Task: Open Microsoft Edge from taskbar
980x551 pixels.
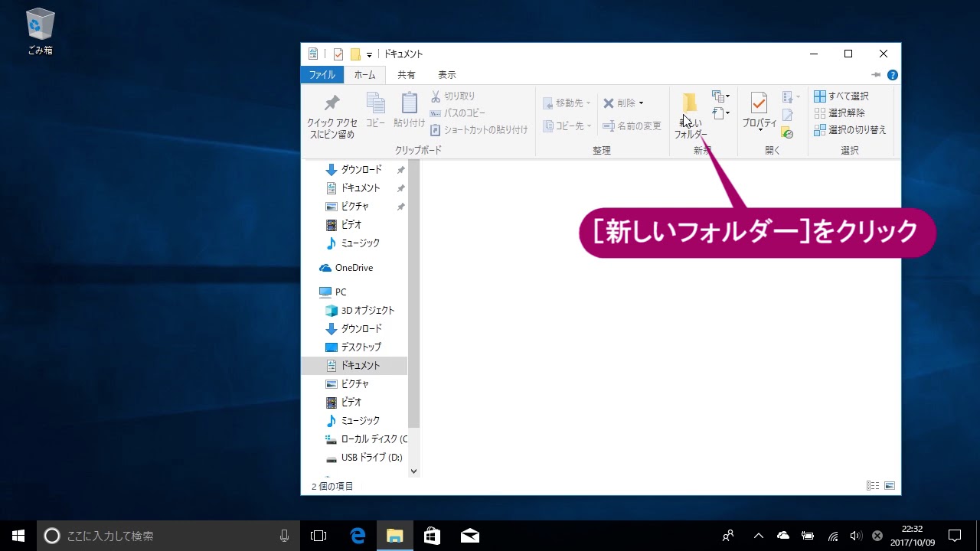Action: [357, 536]
